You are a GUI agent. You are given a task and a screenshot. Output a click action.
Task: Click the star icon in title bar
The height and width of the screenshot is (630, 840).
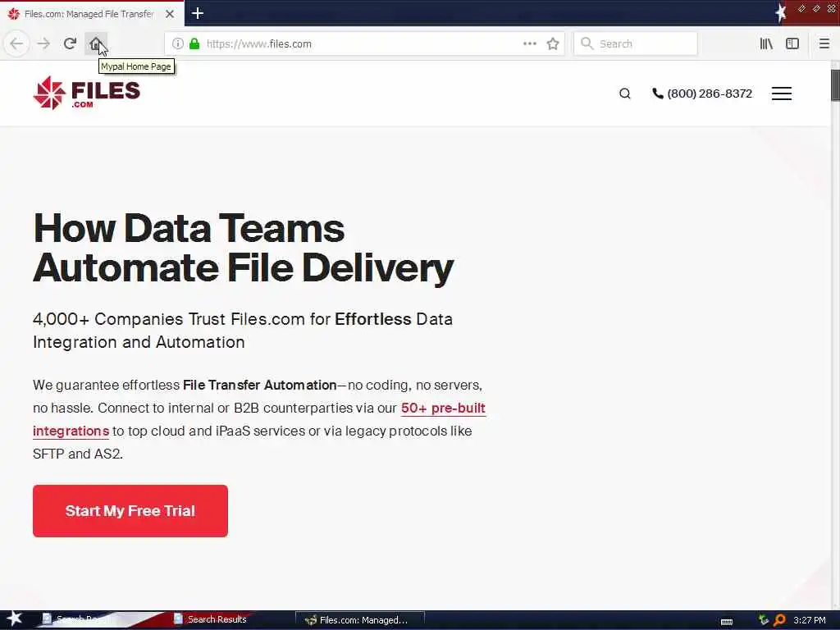[781, 12]
